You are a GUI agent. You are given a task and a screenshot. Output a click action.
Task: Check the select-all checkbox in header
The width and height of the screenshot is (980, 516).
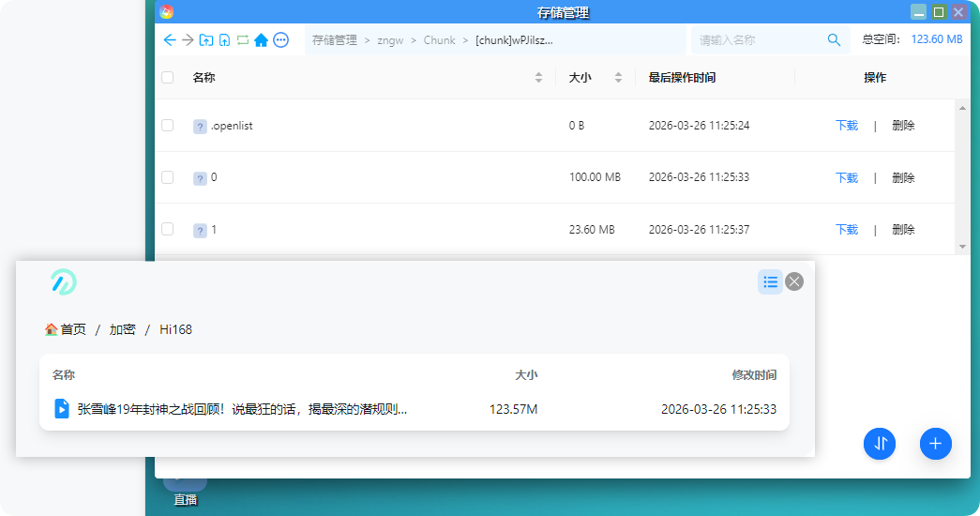coord(168,78)
